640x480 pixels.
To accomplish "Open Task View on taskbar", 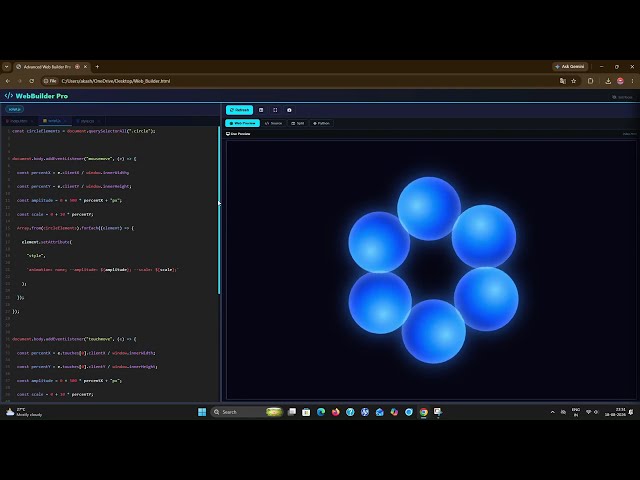I will coord(292,412).
